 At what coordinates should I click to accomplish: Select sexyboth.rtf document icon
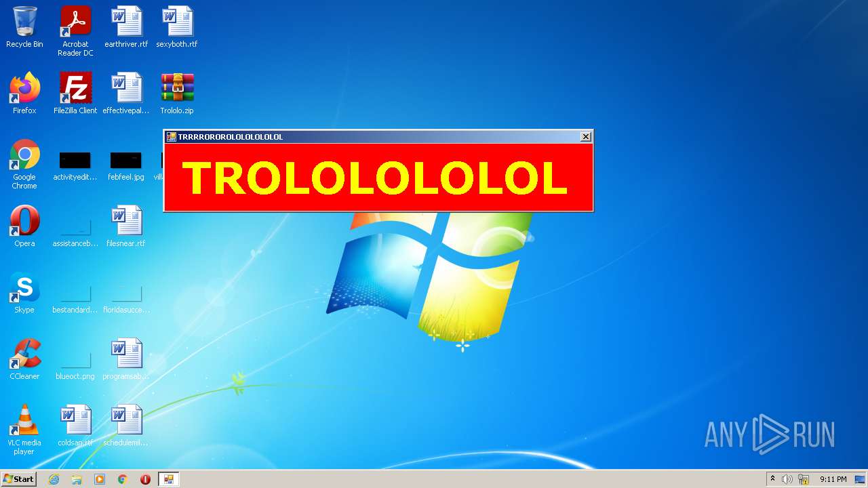[177, 27]
